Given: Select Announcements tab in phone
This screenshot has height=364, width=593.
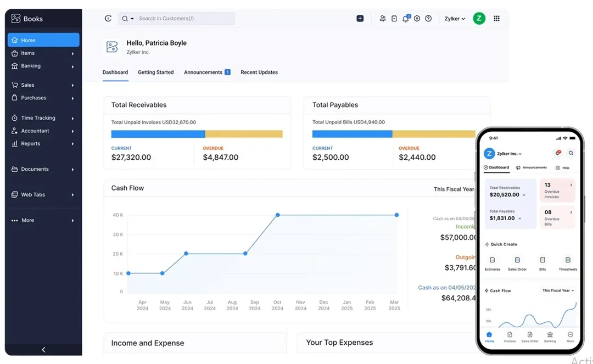Looking at the screenshot, I should [532, 167].
